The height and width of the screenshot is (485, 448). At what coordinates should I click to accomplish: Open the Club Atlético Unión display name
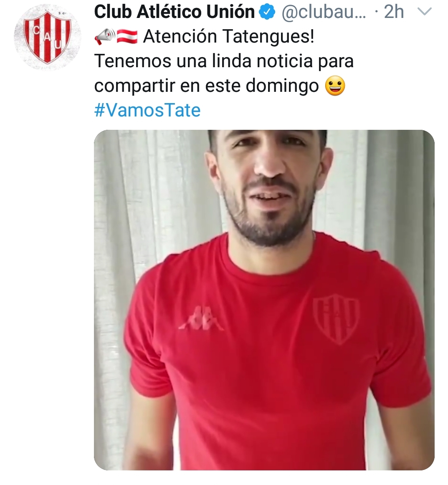tap(174, 12)
